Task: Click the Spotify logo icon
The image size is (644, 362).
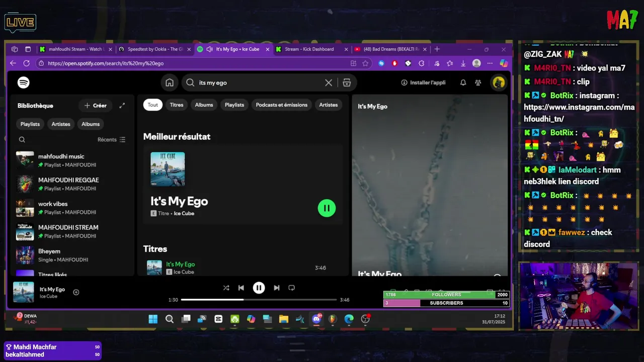Action: tap(23, 82)
